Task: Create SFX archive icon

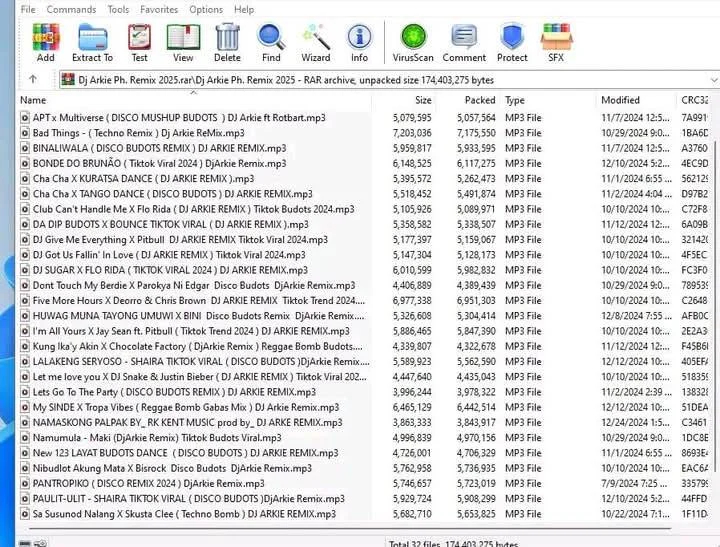Action: pyautogui.click(x=556, y=37)
